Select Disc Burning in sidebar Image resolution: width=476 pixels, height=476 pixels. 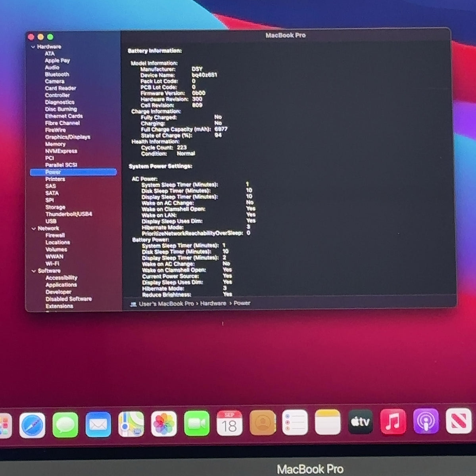61,109
